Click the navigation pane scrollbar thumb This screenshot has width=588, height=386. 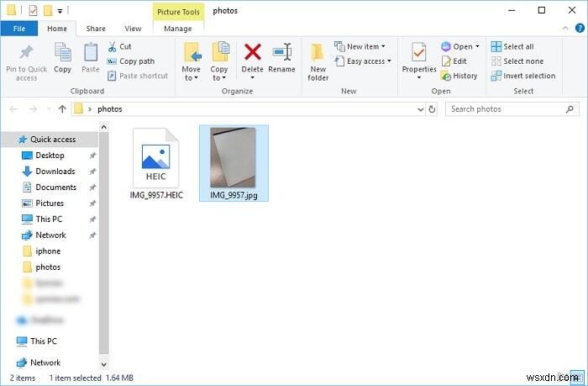(x=104, y=243)
